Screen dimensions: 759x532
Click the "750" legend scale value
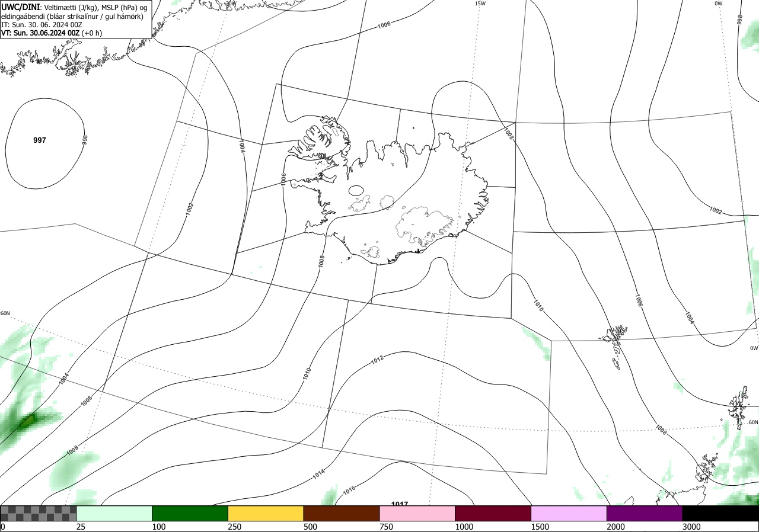(x=386, y=527)
